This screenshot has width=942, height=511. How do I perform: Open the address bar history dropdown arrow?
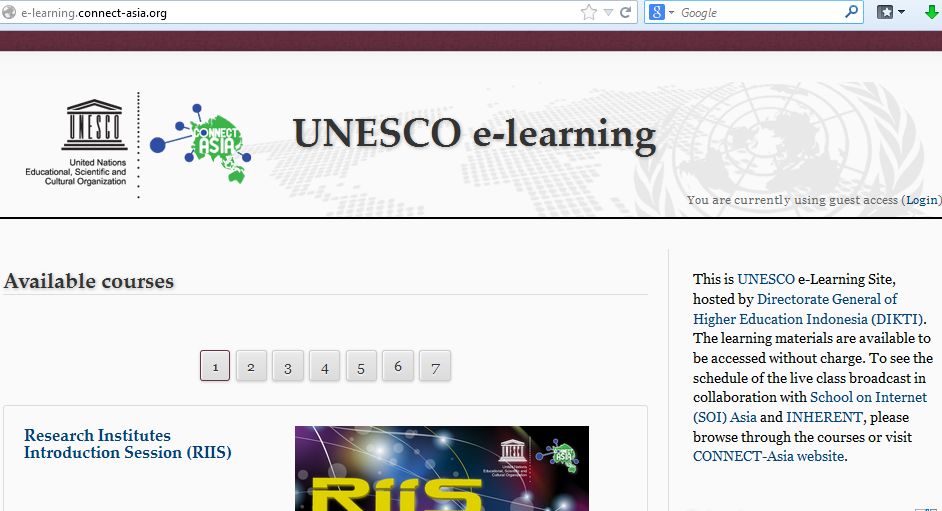608,13
